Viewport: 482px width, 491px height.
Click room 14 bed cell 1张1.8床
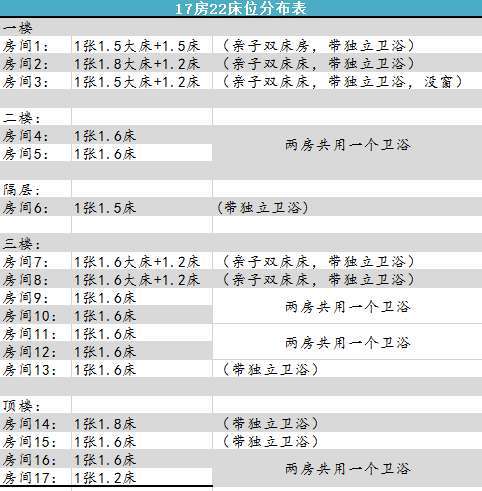click(x=142, y=423)
